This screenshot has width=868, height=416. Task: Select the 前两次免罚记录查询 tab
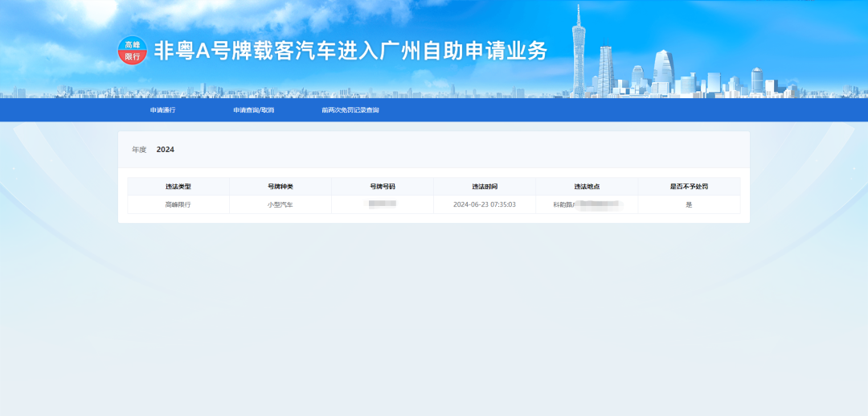pos(350,110)
